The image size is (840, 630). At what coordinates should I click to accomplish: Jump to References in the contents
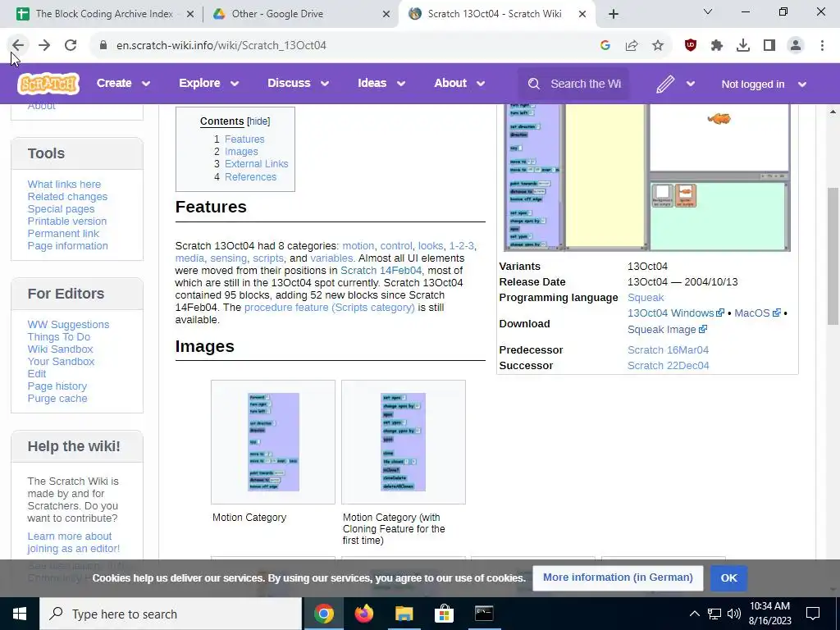click(x=250, y=177)
